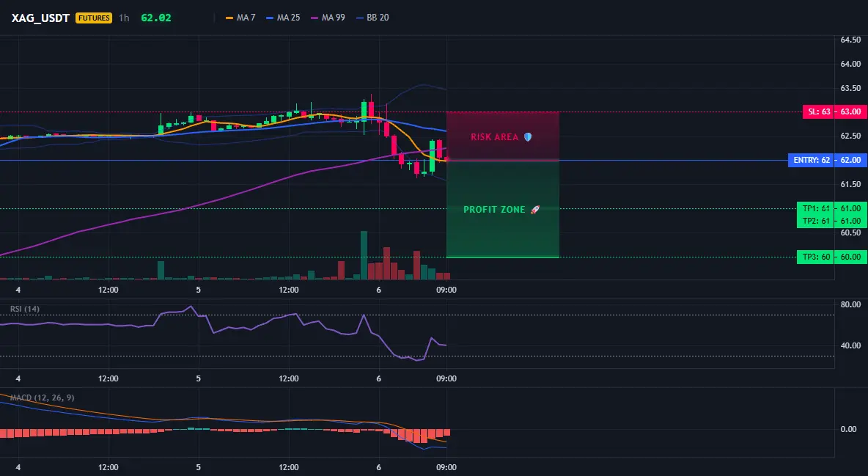Click the rocket icon beside PROFIT ZONE

point(534,210)
